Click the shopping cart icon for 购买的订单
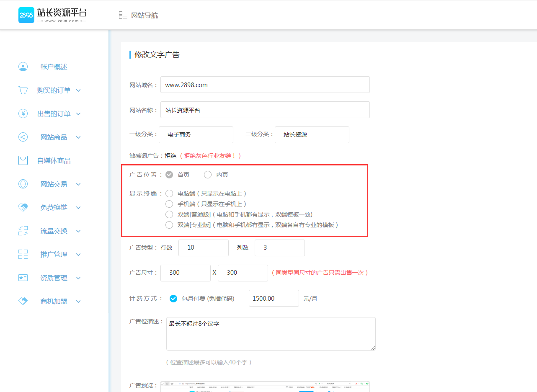The width and height of the screenshot is (537, 392). (x=23, y=90)
